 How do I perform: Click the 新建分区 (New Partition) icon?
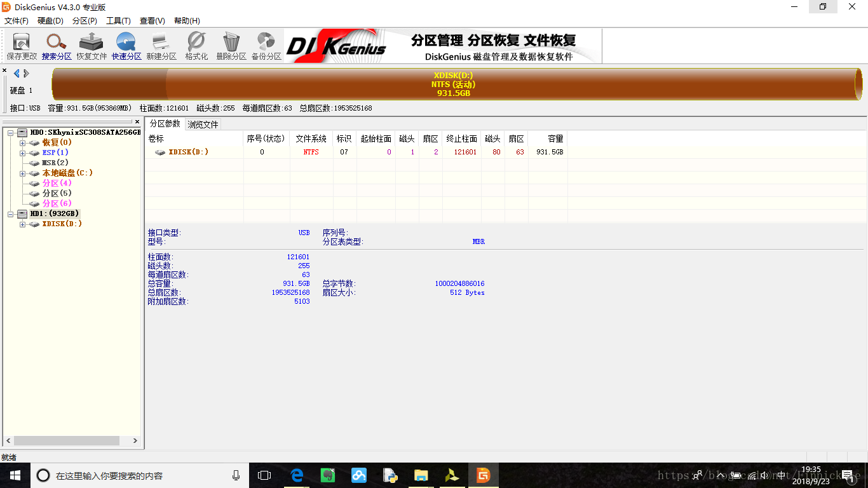(161, 46)
